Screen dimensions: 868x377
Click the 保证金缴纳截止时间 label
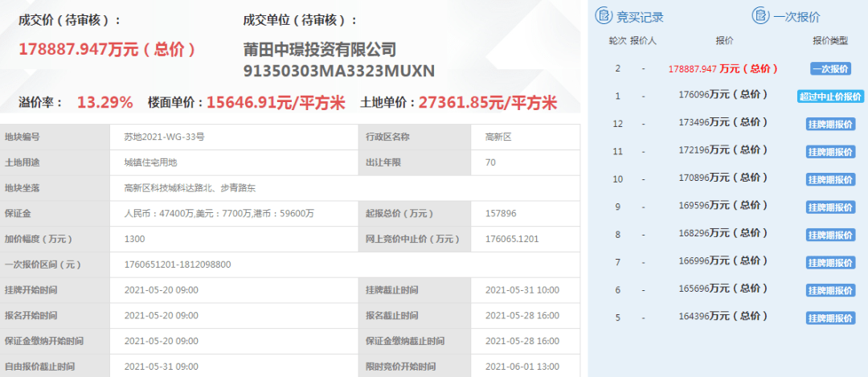[x=404, y=341]
